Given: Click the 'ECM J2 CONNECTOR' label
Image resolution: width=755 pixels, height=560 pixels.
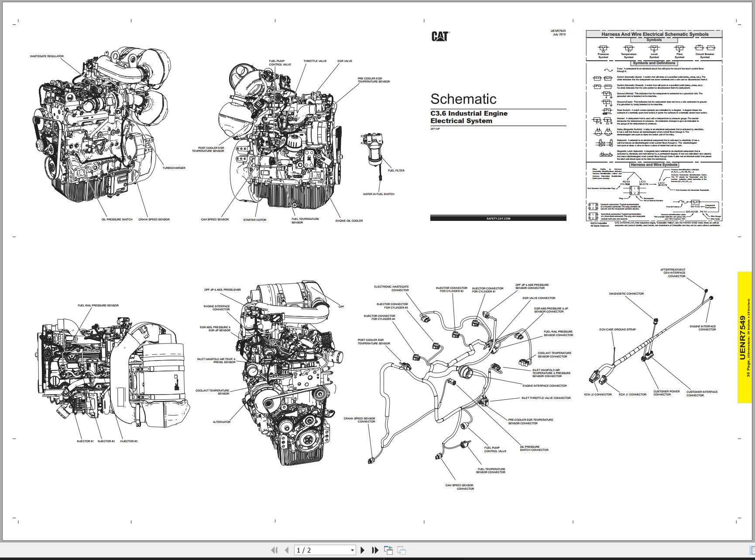Looking at the screenshot, I should [x=598, y=395].
